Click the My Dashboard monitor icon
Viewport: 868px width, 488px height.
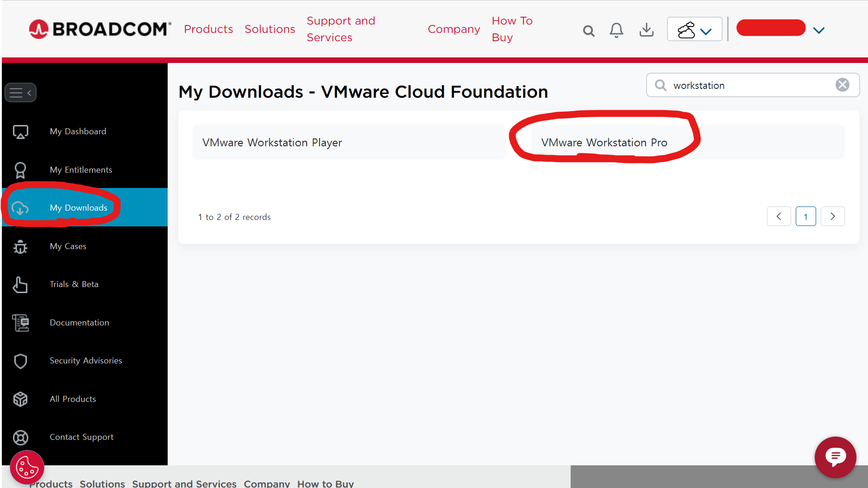20,132
